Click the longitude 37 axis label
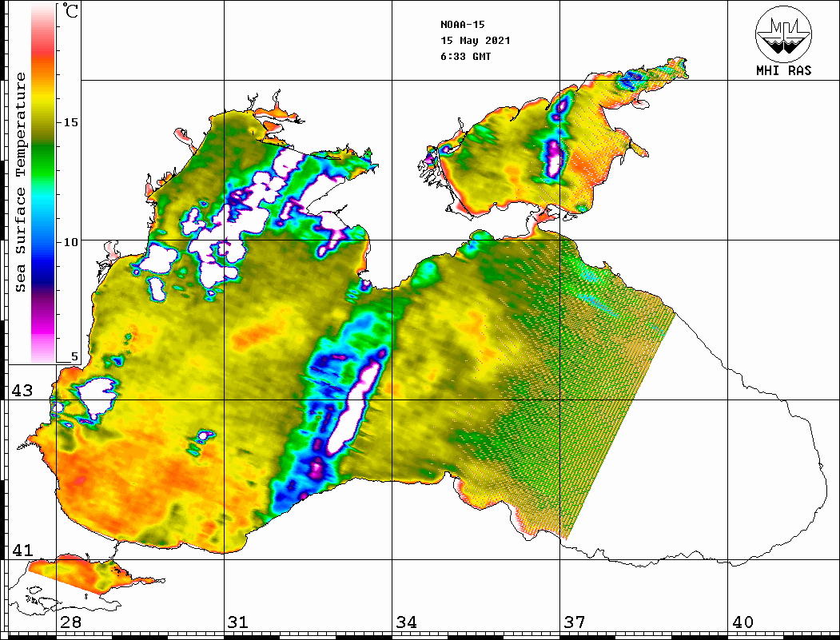This screenshot has height=640, width=840. click(x=574, y=622)
